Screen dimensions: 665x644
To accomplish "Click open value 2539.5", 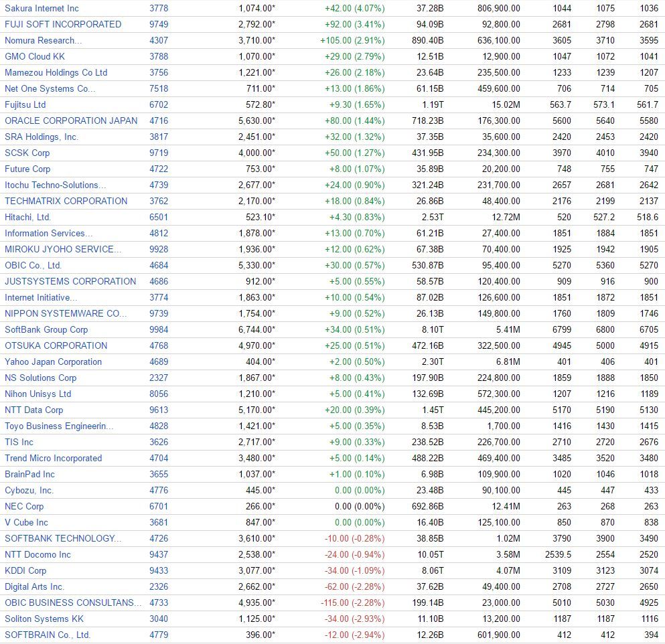I will 558,556.
